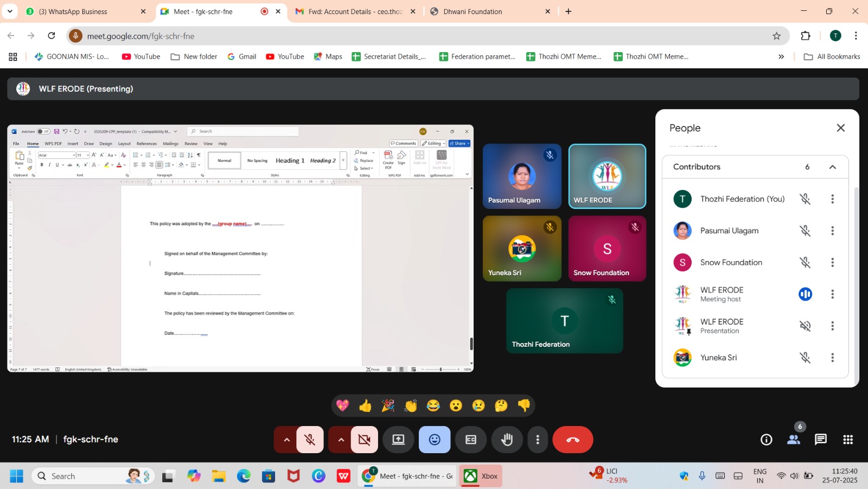Toggle microphone mute in Meet controls

click(x=310, y=440)
